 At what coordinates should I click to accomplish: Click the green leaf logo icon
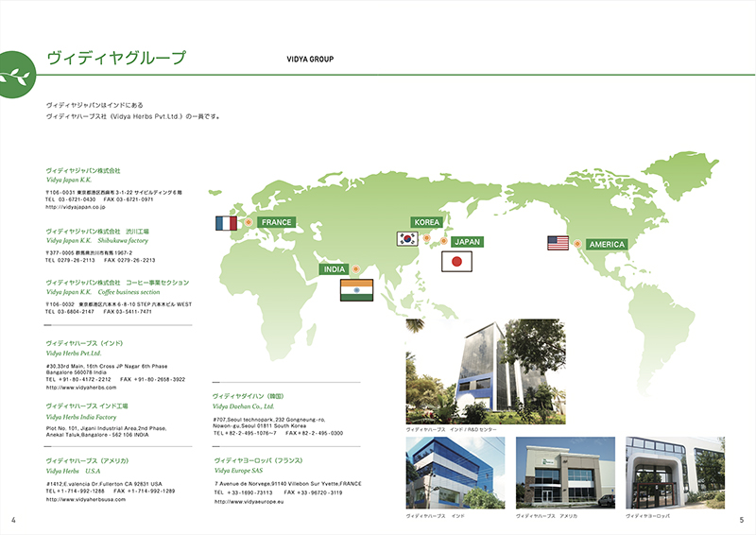click(17, 67)
